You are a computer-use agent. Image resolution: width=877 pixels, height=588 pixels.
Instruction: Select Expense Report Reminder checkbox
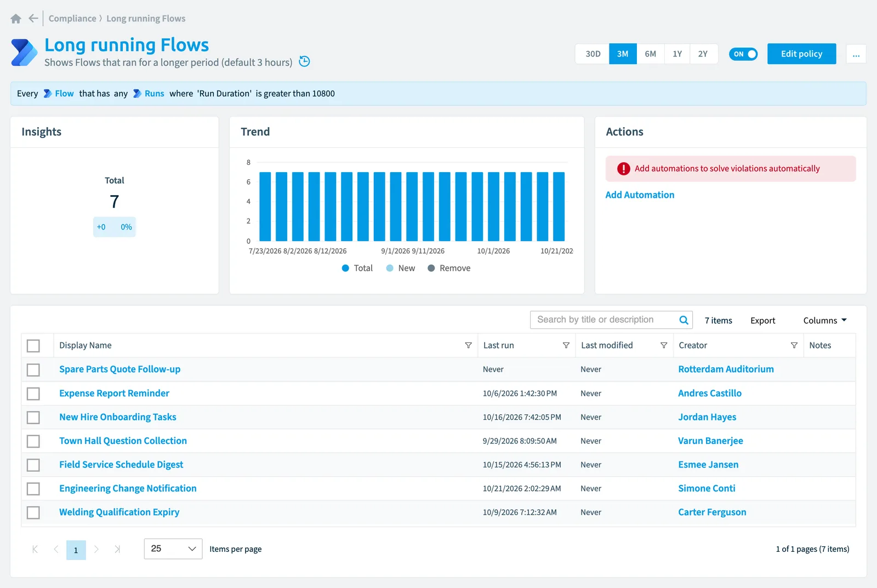point(33,393)
